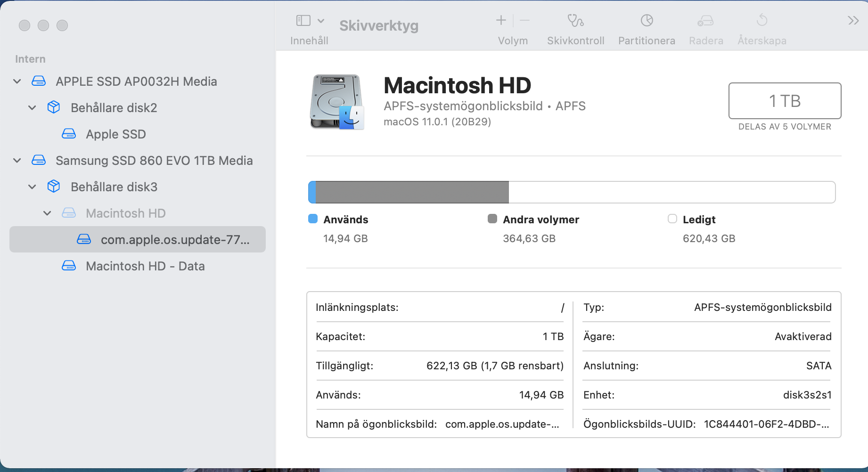Select the com.apple.os.update snapshot entry
The width and height of the screenshot is (868, 472).
175,240
